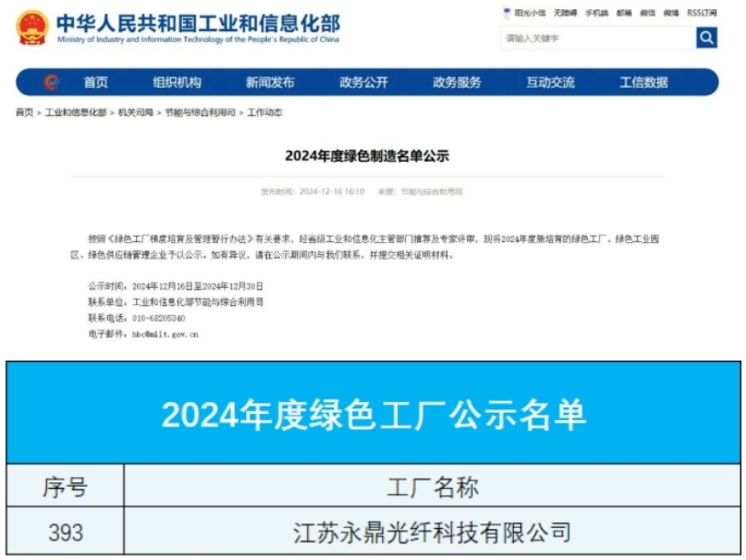Click 工业和信息化部 breadcrumb link

point(76,112)
